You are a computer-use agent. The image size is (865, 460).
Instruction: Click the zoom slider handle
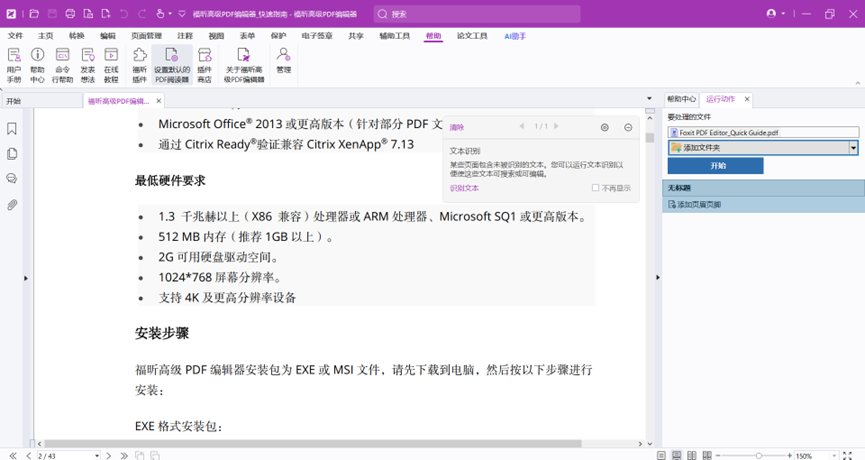[x=759, y=456]
